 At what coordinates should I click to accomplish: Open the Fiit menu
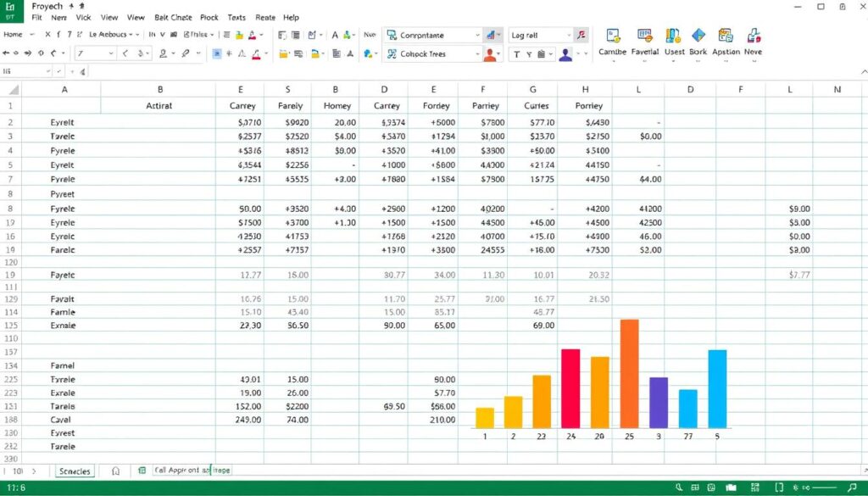point(37,18)
